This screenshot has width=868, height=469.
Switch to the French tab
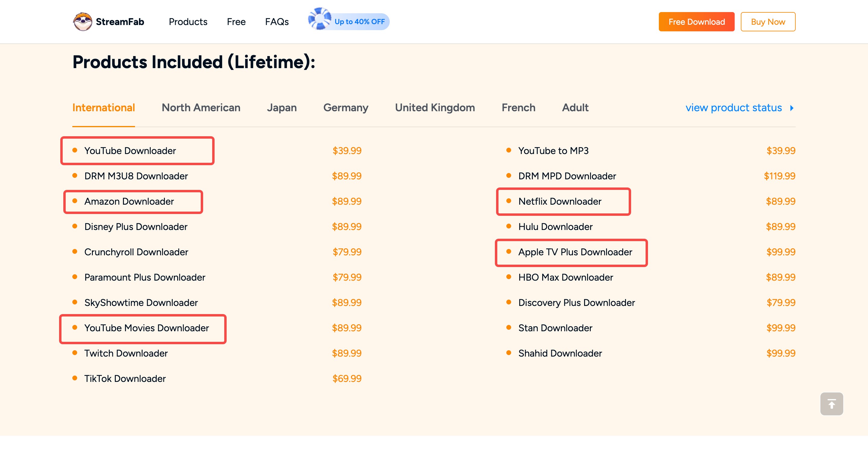click(518, 108)
